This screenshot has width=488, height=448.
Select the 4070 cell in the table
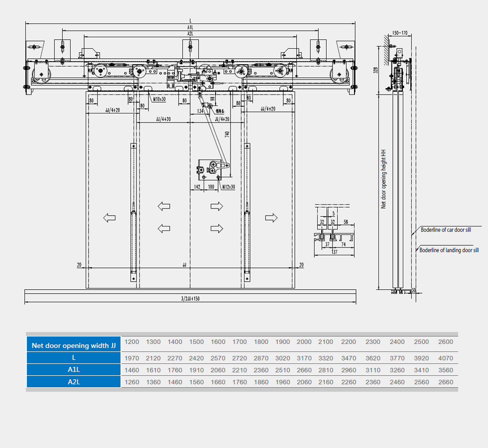(x=446, y=358)
